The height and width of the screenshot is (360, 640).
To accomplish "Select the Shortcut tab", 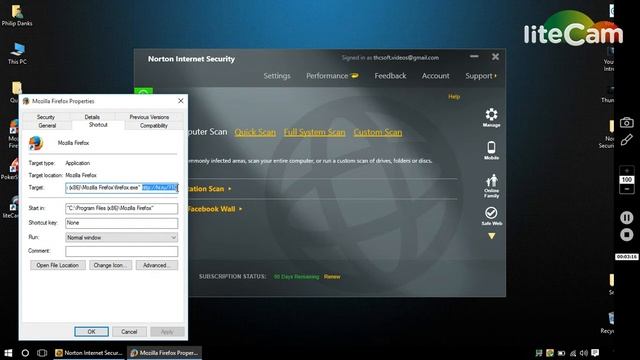I will pyautogui.click(x=98, y=125).
